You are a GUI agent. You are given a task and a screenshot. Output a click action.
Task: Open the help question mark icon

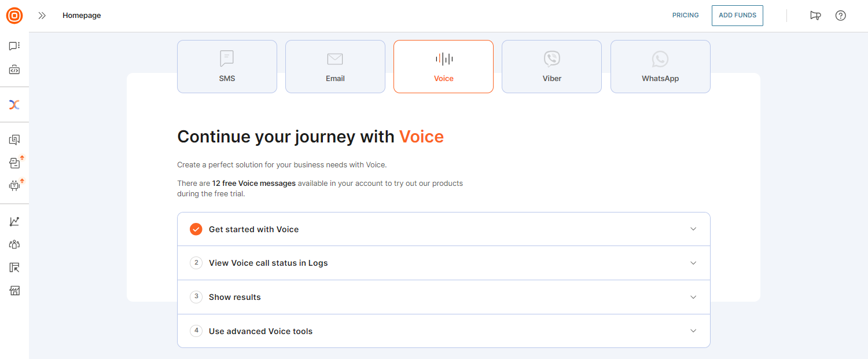841,16
